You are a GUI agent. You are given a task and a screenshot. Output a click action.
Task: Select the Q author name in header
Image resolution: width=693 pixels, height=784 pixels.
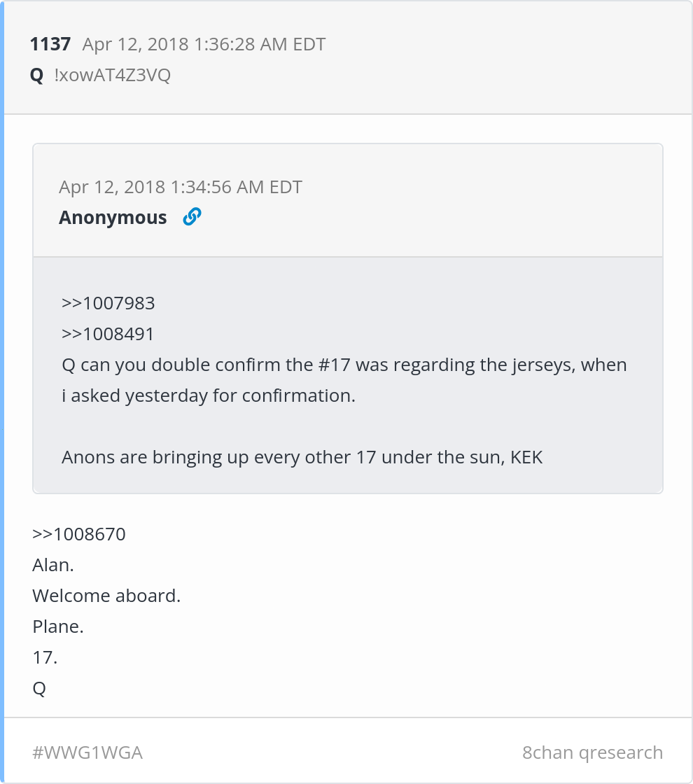(x=36, y=76)
